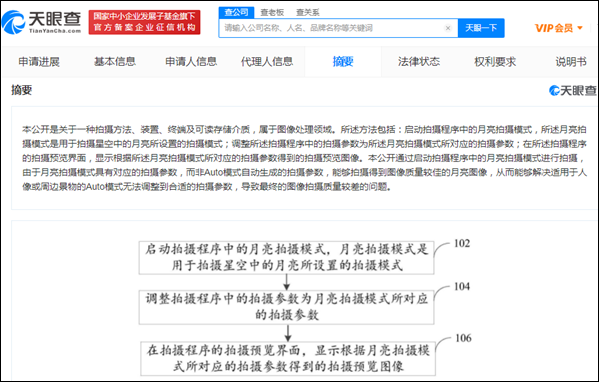Select the 查公司 search tab

236,12
